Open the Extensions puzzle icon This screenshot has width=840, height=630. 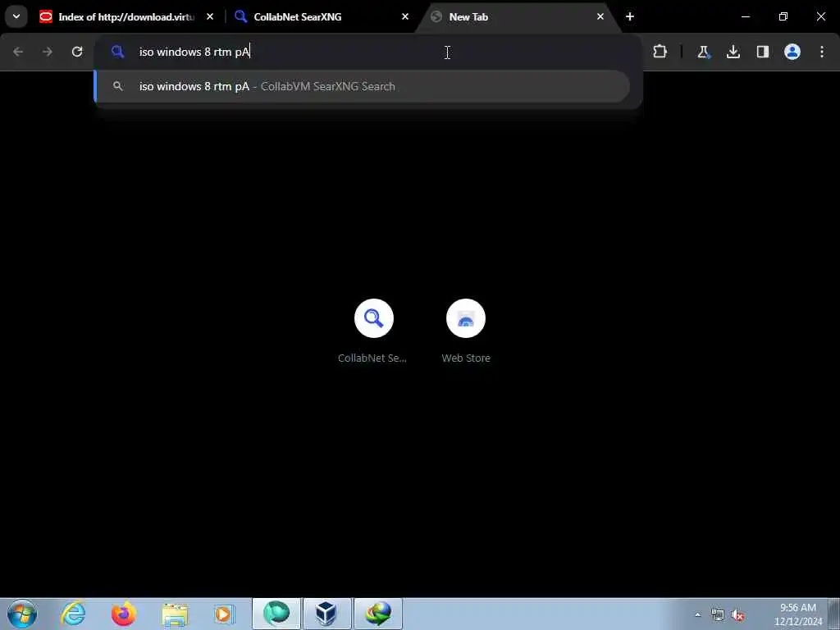[x=660, y=52]
